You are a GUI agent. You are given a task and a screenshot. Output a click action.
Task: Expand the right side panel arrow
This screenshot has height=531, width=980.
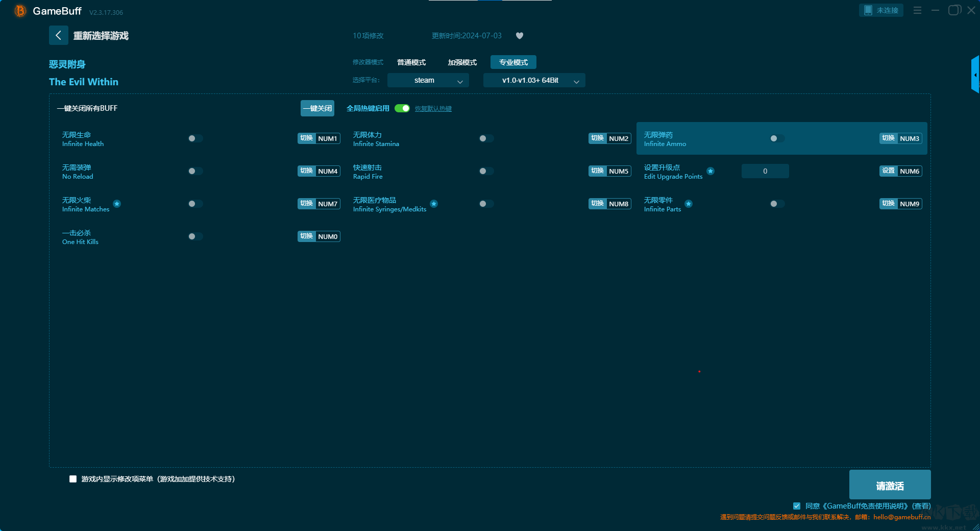tap(975, 75)
